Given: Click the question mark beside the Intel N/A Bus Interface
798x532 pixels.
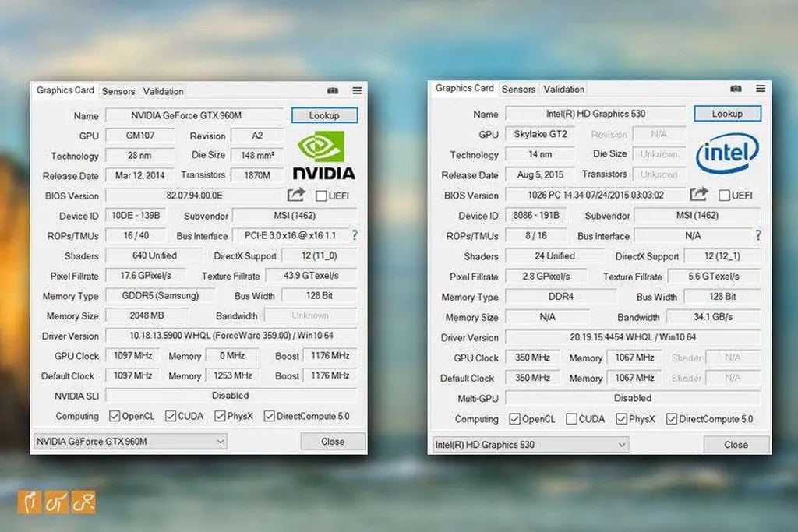Looking at the screenshot, I should pyautogui.click(x=758, y=235).
